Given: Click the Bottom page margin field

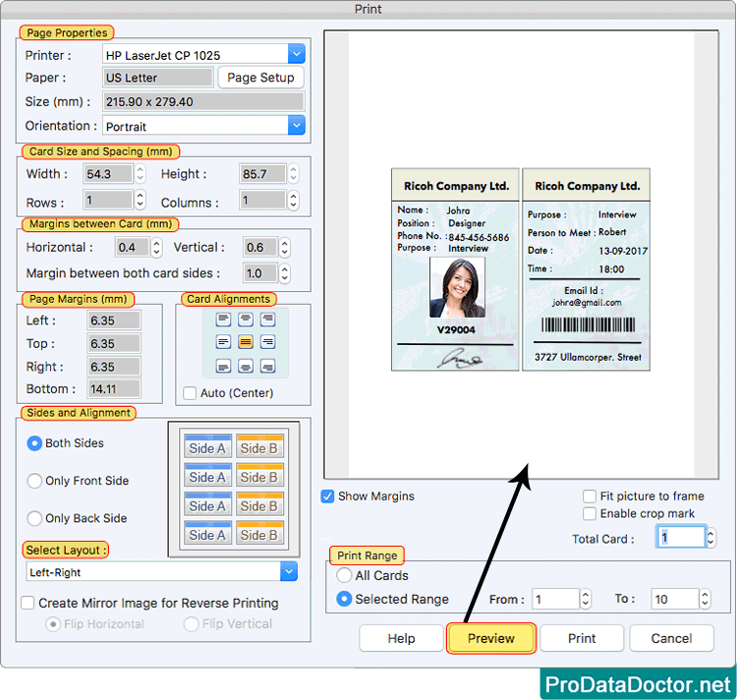Looking at the screenshot, I should 114,388.
